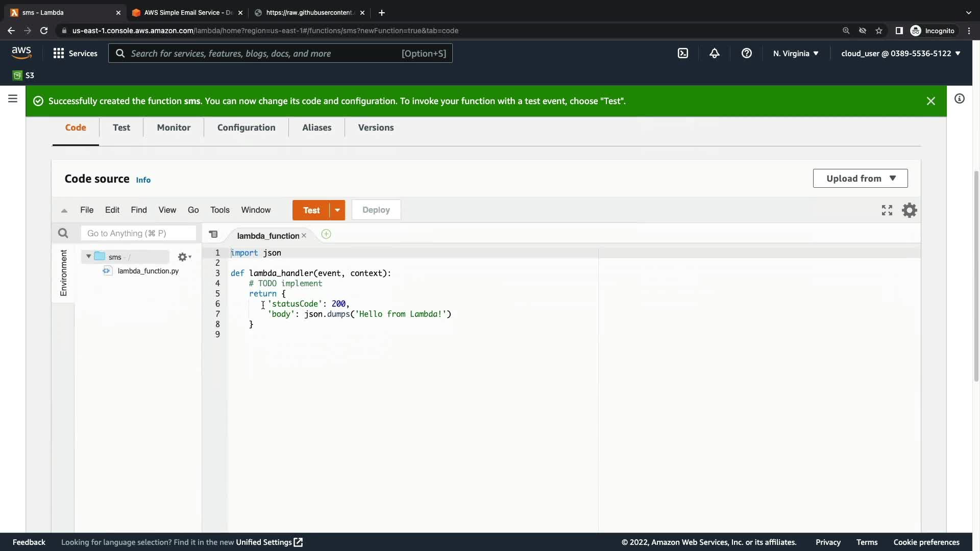Toggle the Environment side panel
Image resolution: width=980 pixels, height=551 pixels.
click(63, 273)
